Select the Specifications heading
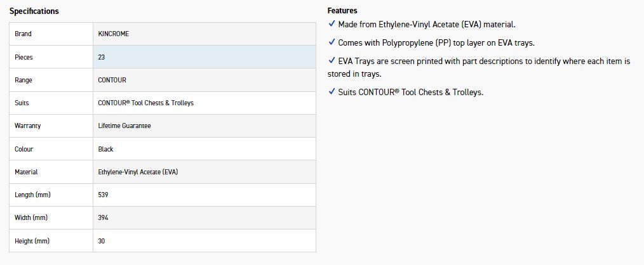Screen dimensions: 644x265 coord(34,11)
